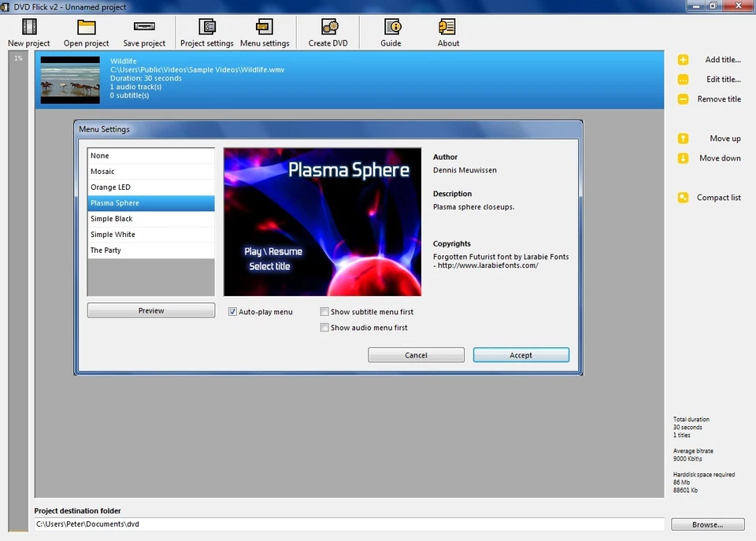Open the Menu settings toolbar item
The image size is (756, 541).
tap(265, 31)
